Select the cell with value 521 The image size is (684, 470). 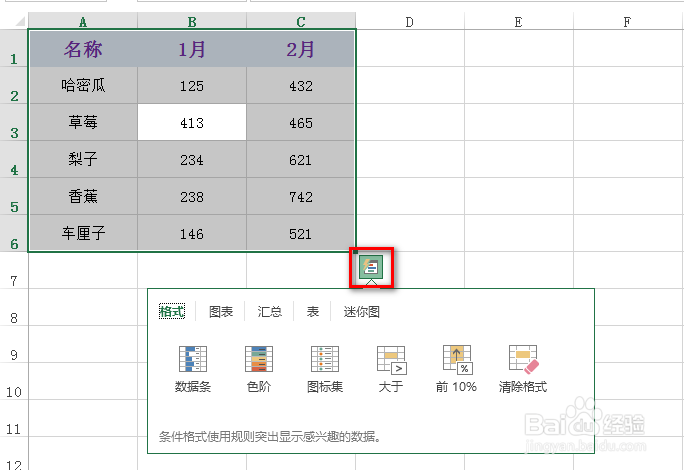(301, 233)
